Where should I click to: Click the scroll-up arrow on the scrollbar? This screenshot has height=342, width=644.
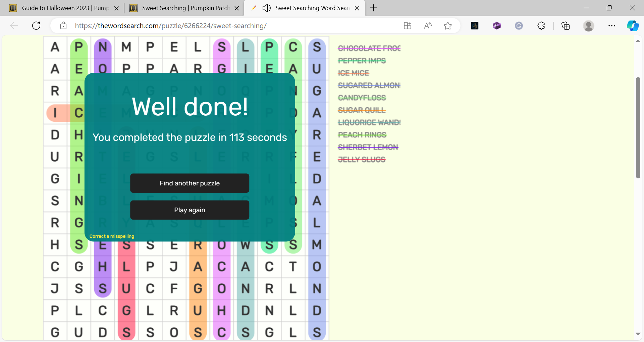pos(638,41)
